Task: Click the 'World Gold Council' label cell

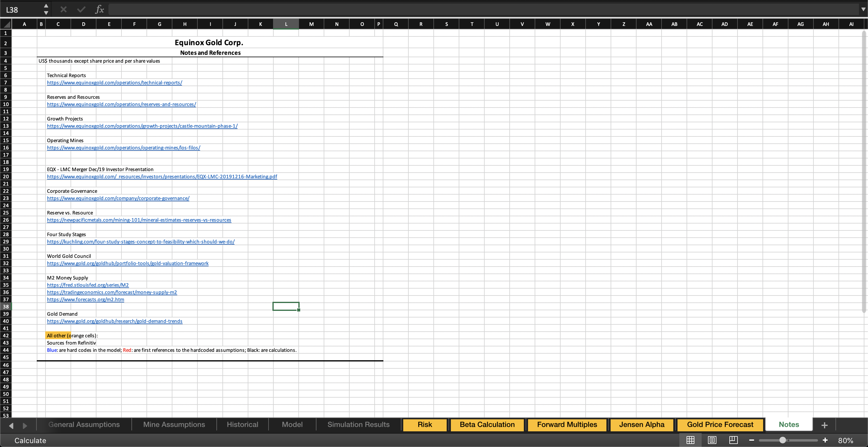Action: point(69,256)
